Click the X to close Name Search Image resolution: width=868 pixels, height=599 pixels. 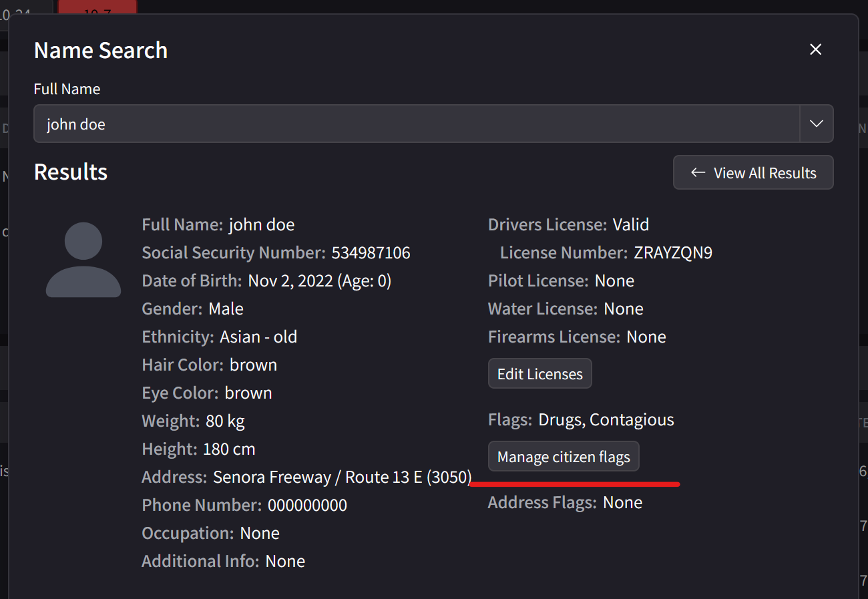tap(815, 49)
